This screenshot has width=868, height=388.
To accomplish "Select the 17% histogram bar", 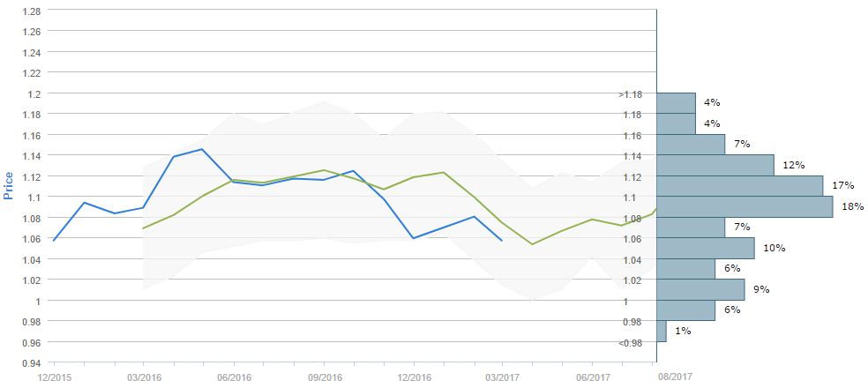I will (x=740, y=186).
